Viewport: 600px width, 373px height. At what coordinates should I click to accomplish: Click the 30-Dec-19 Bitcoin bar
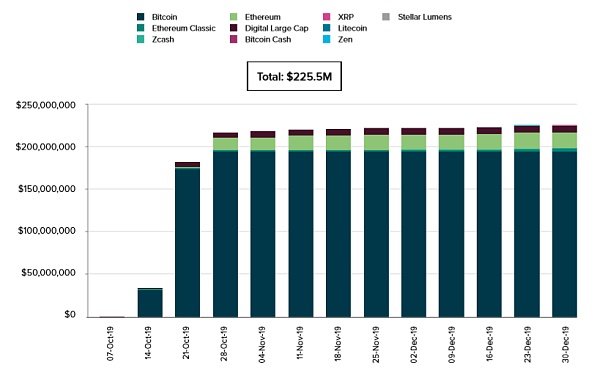click(564, 234)
